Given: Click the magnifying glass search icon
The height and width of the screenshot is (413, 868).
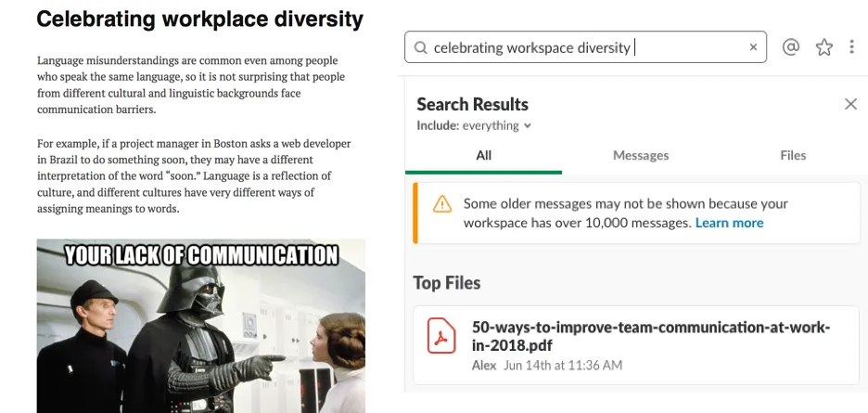Looking at the screenshot, I should (420, 48).
